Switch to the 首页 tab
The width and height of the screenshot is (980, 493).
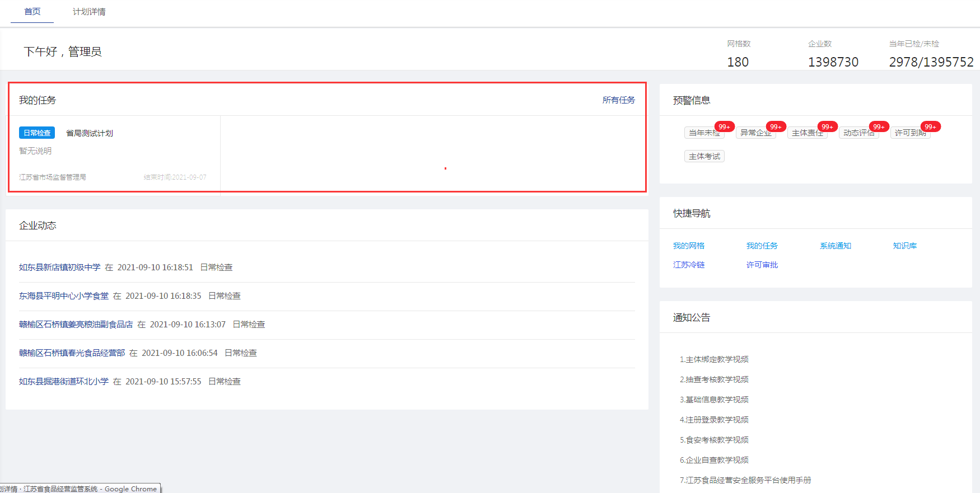click(x=32, y=12)
